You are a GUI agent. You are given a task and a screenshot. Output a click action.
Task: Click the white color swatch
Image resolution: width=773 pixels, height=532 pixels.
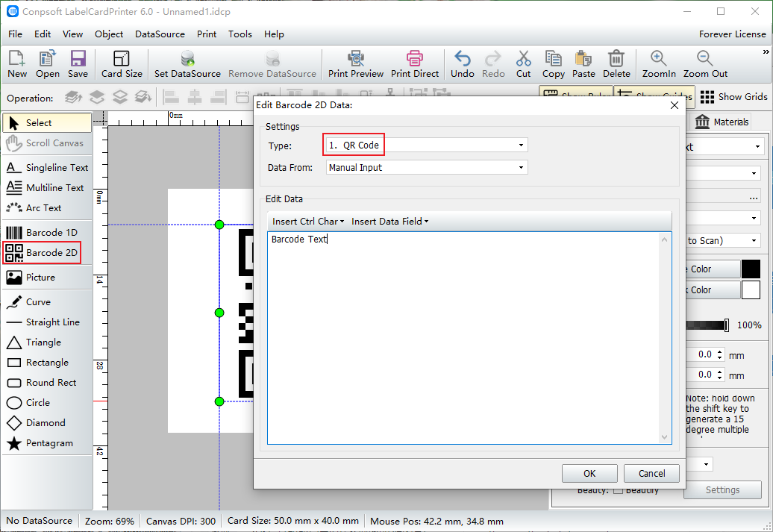(751, 290)
